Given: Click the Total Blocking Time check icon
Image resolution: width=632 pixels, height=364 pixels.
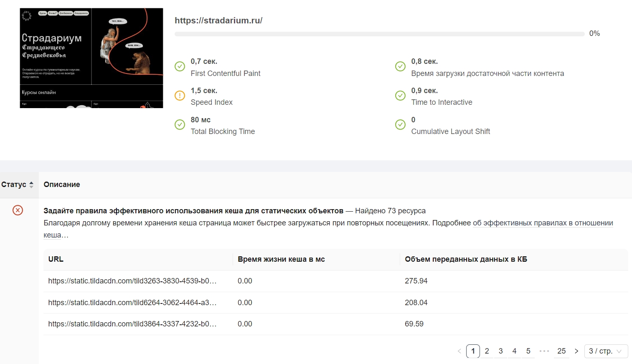Looking at the screenshot, I should click(x=180, y=124).
